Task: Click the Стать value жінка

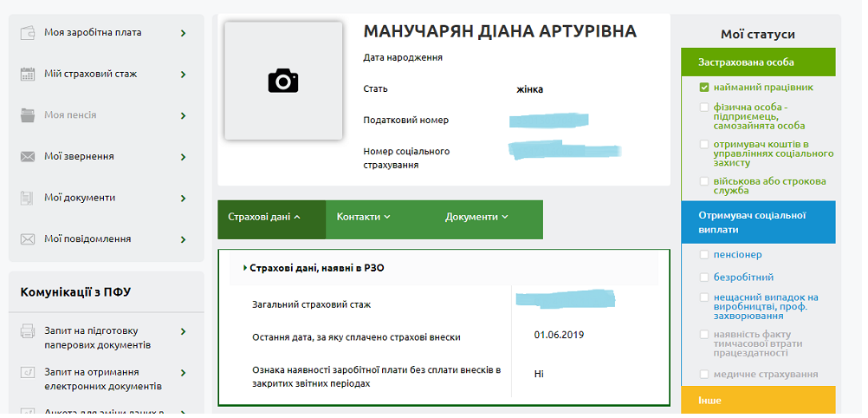Action: pos(530,89)
